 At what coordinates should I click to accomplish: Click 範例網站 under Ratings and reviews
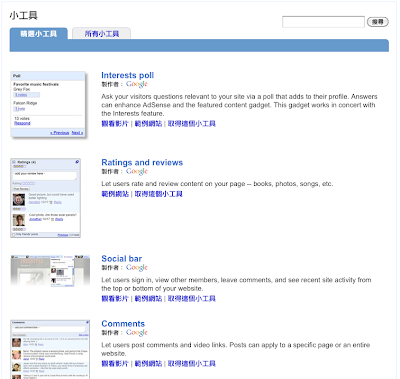pyautogui.click(x=115, y=194)
